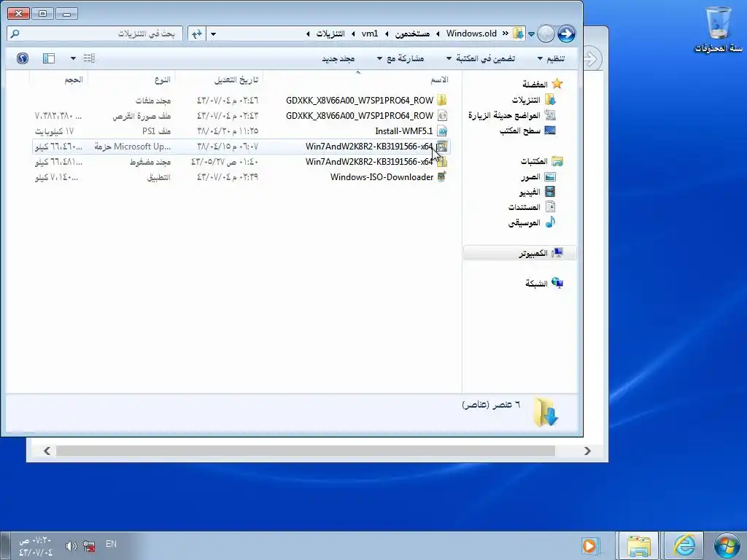Click the مجلد جديد button

(338, 58)
